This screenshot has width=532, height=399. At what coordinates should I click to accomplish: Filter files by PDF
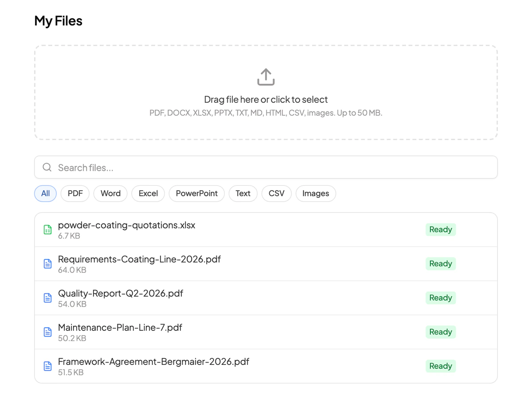click(75, 193)
